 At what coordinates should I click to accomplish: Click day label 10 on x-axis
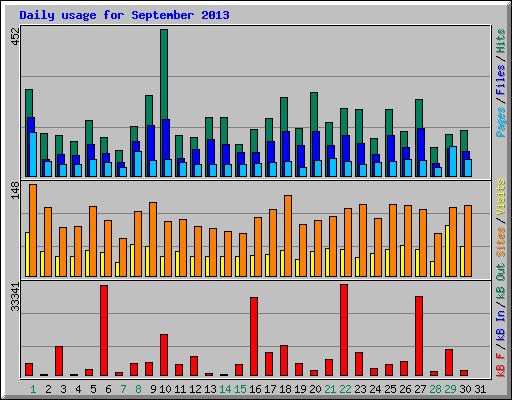tap(165, 389)
